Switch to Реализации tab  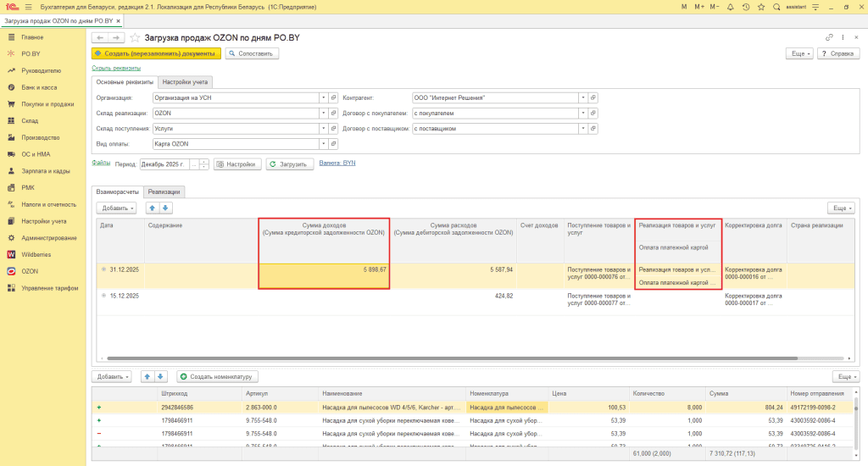(x=164, y=191)
